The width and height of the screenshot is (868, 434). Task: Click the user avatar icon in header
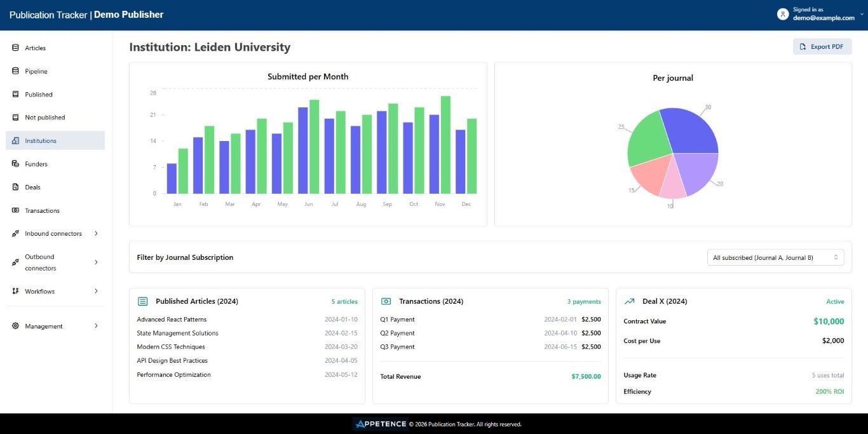pos(783,14)
